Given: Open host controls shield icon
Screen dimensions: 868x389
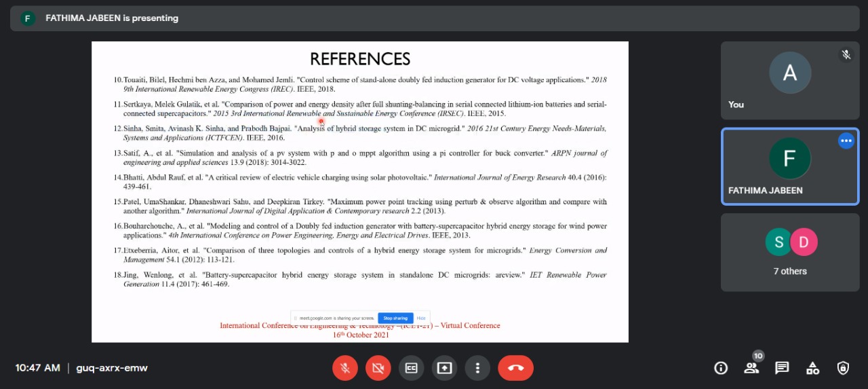Looking at the screenshot, I should (843, 368).
